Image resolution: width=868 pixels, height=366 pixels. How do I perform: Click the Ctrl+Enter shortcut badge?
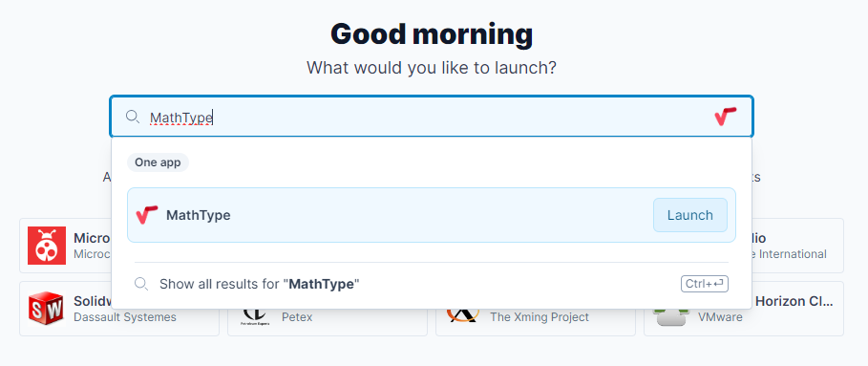[x=704, y=284]
